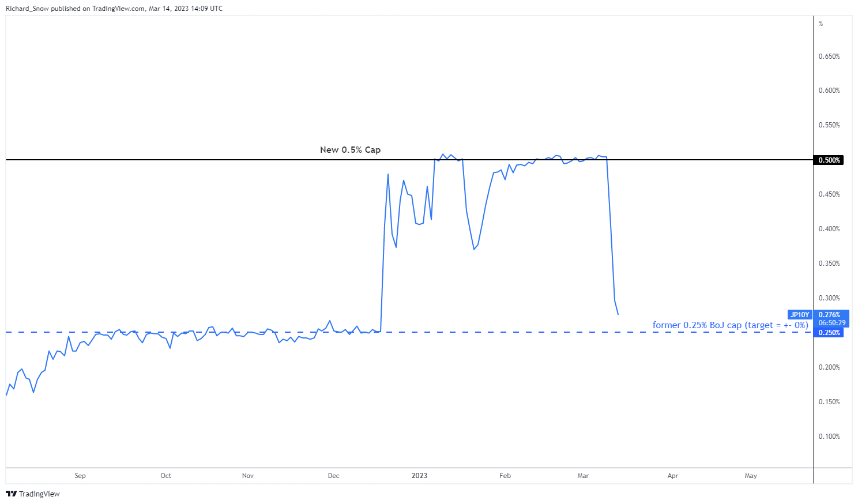The image size is (858, 504).
Task: Click the Oct label on time axis
Action: (166, 476)
